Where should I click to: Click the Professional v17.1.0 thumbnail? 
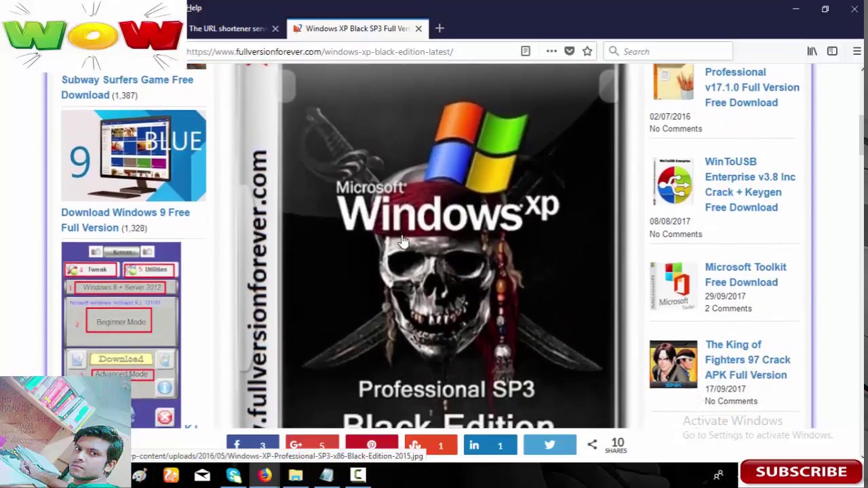[x=673, y=82]
